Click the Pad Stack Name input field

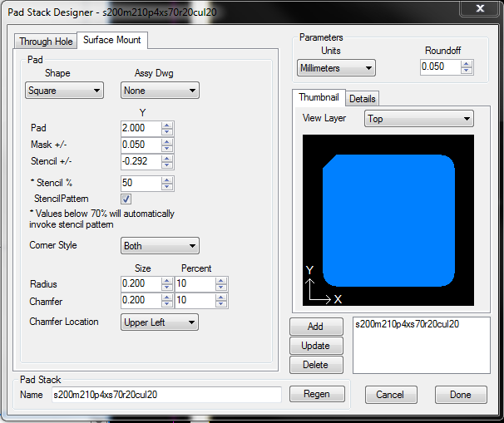click(166, 395)
